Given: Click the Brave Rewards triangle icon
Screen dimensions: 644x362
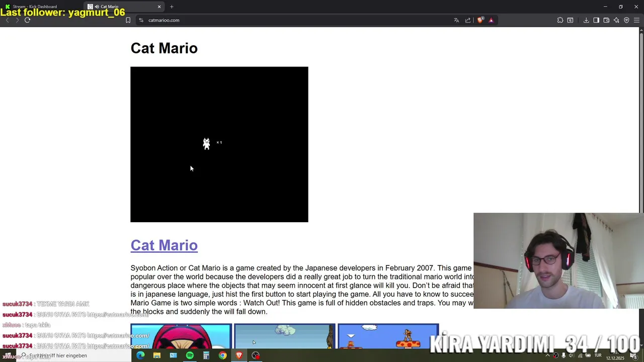Looking at the screenshot, I should coord(491,20).
